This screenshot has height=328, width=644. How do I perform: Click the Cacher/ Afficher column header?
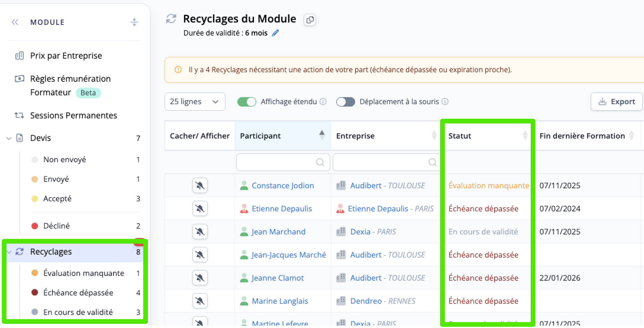click(200, 136)
